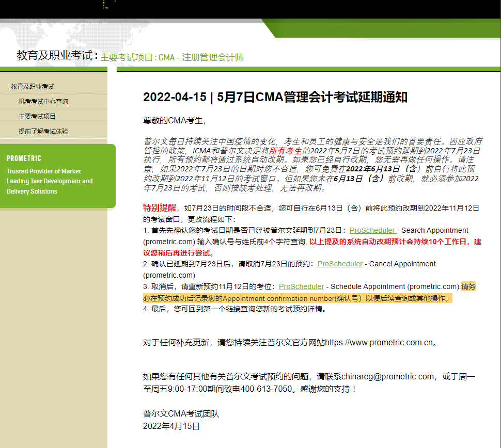The image size is (501, 448).
Task: Click the URL https://www.prometric.com.cn
Action: (x=379, y=343)
